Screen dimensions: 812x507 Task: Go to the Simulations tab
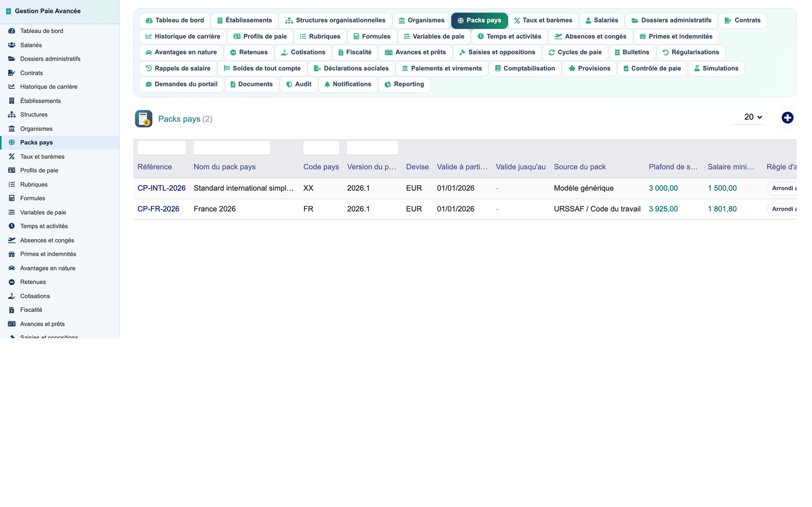[x=716, y=68]
